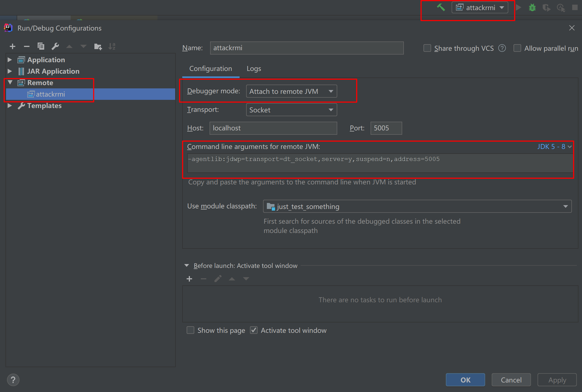This screenshot has width=582, height=392.
Task: Select the Configuration tab
Action: pos(211,69)
